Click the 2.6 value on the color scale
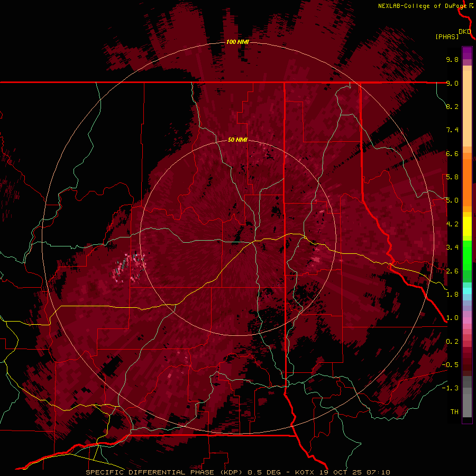 pyautogui.click(x=452, y=271)
